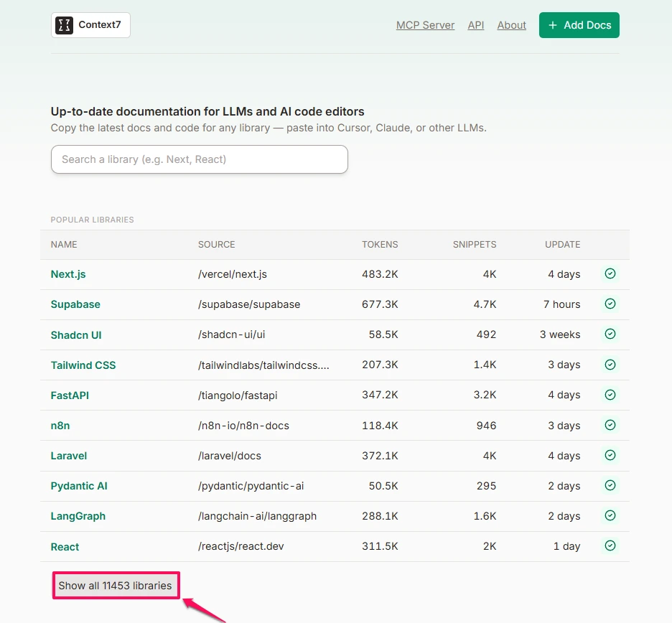The image size is (672, 623).
Task: Open the MCP Server page
Action: [425, 25]
